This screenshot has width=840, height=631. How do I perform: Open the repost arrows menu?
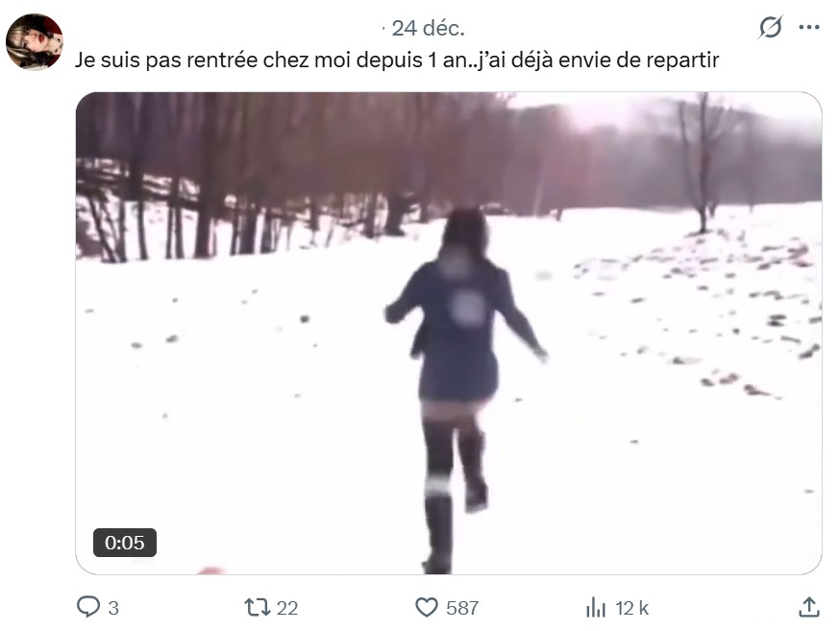coord(258,607)
